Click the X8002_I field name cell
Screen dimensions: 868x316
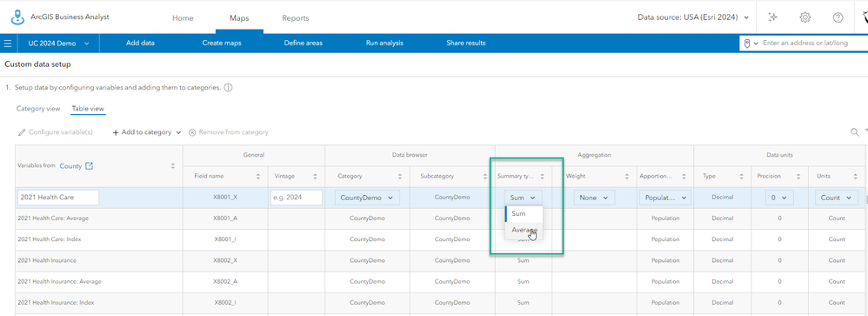(225, 303)
